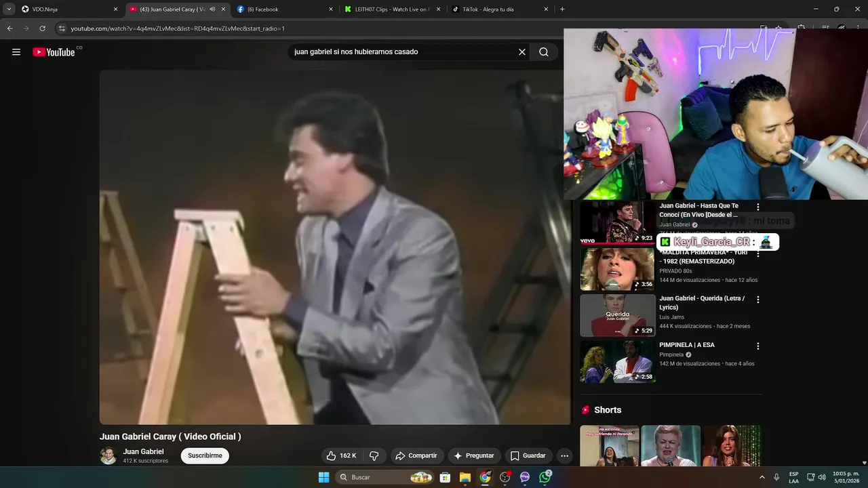The image size is (868, 488).
Task: Open options for PIMPINELA A ESA video
Action: [x=758, y=346]
